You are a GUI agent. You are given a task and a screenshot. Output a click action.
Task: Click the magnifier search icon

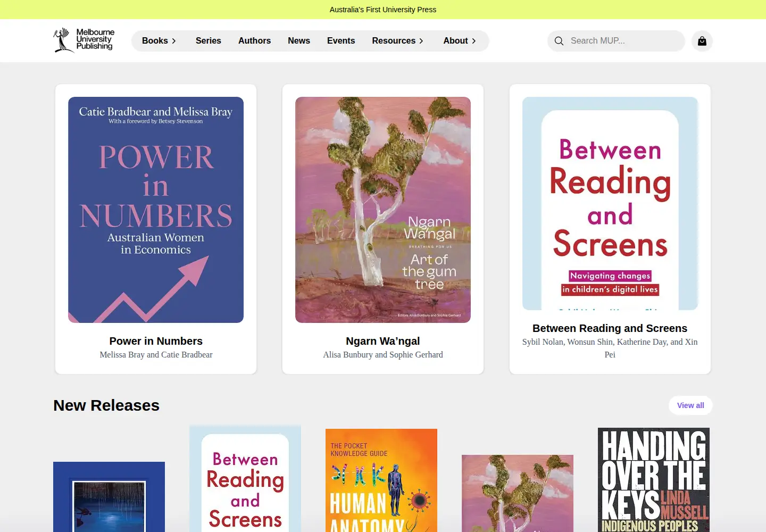[x=559, y=41]
